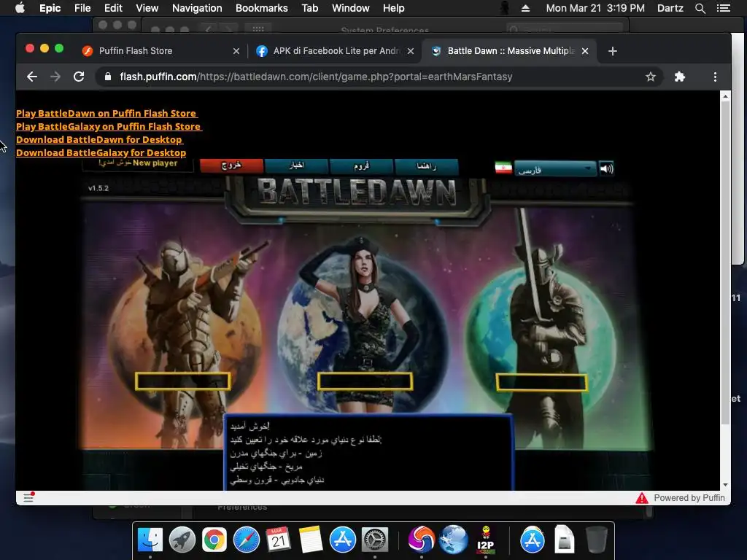747x560 pixels.
Task: Click the red خروج exit button
Action: [231, 166]
